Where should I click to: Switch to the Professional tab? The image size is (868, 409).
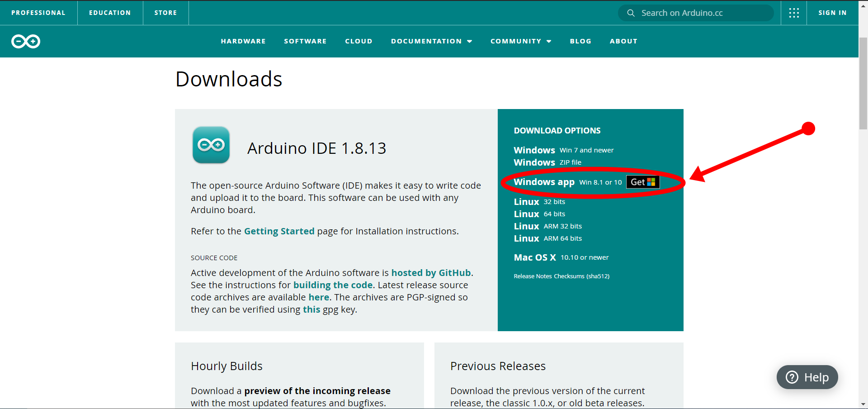coord(38,13)
